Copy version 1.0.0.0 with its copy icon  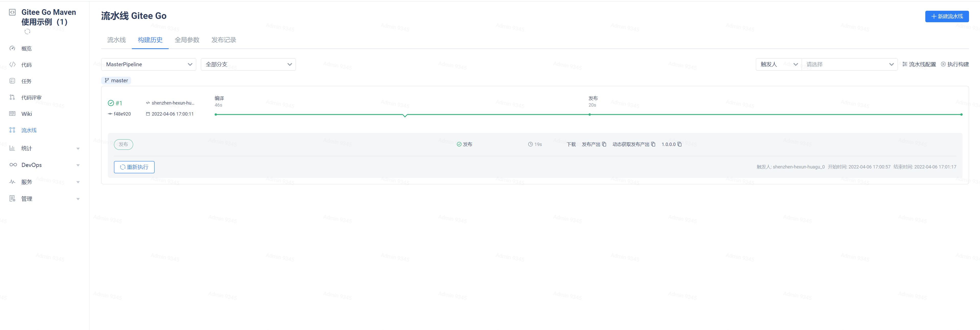pyautogui.click(x=679, y=144)
